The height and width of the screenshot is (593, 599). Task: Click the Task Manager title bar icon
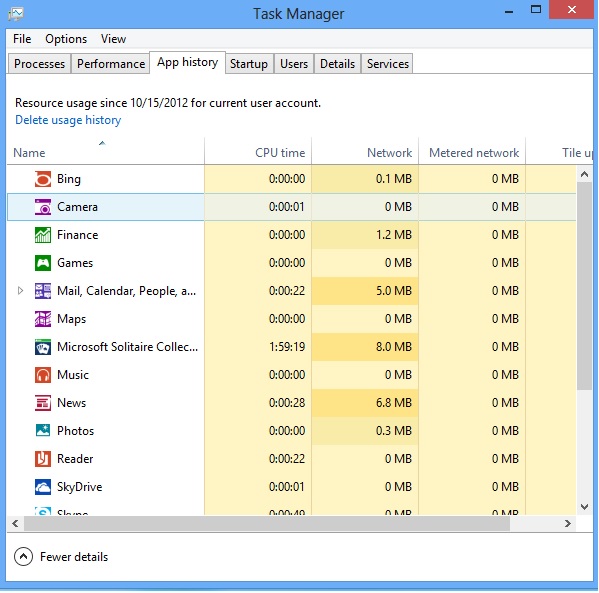(16, 14)
